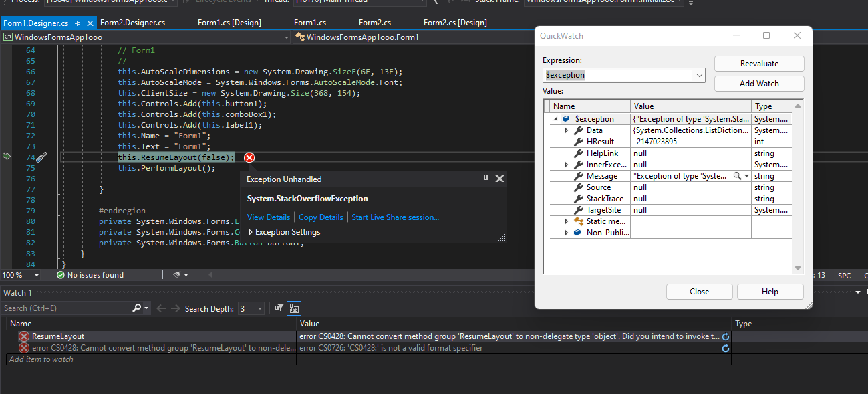Click the Add Watch button
Screen dimensions: 868x394
point(759,84)
